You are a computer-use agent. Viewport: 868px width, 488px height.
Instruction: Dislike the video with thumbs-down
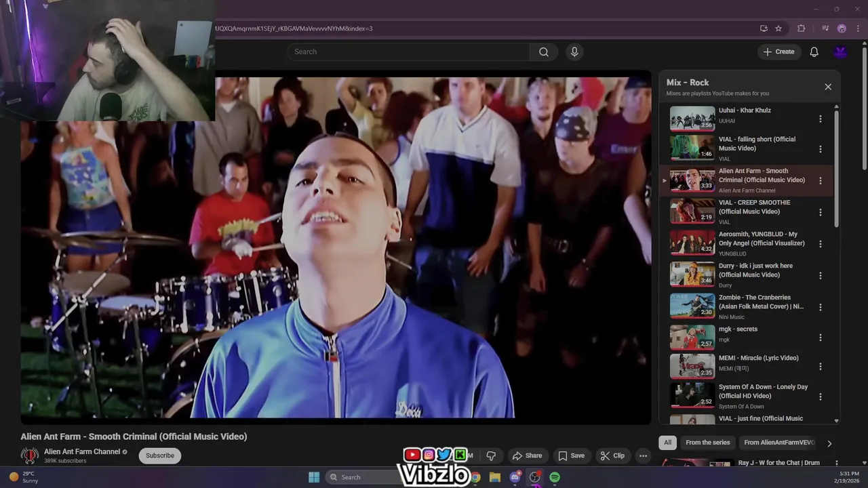pyautogui.click(x=491, y=455)
